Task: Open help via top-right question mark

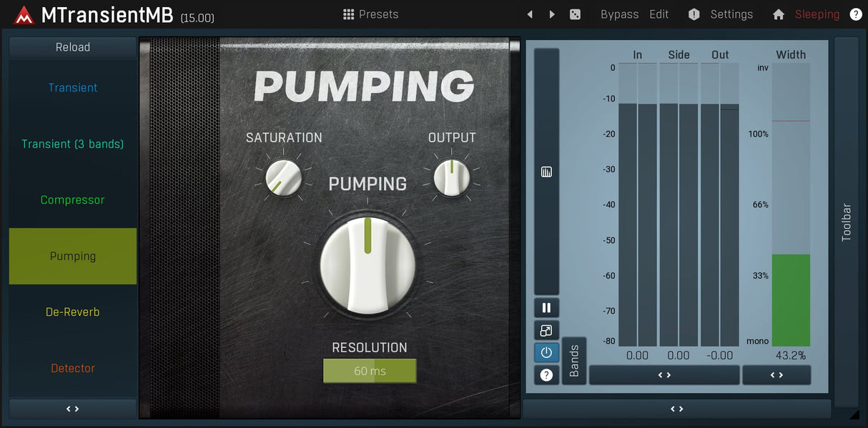Action: click(855, 14)
